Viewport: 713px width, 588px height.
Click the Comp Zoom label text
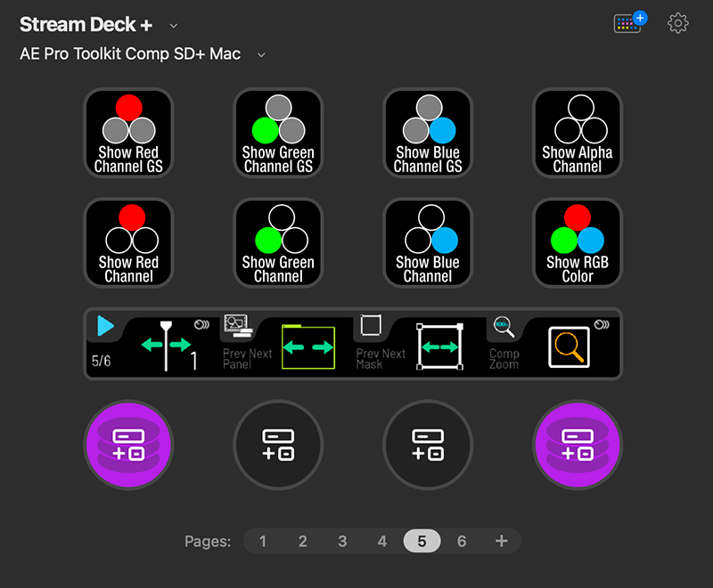[x=504, y=359]
